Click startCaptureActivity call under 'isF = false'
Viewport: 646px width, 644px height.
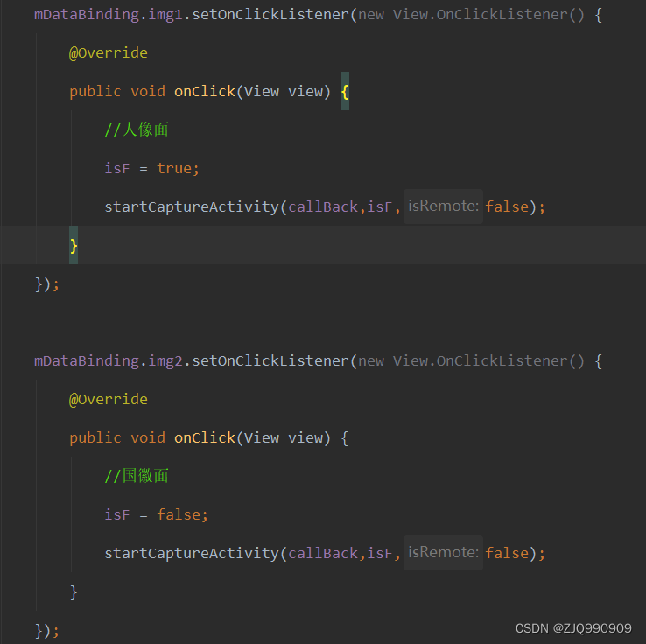[192, 553]
